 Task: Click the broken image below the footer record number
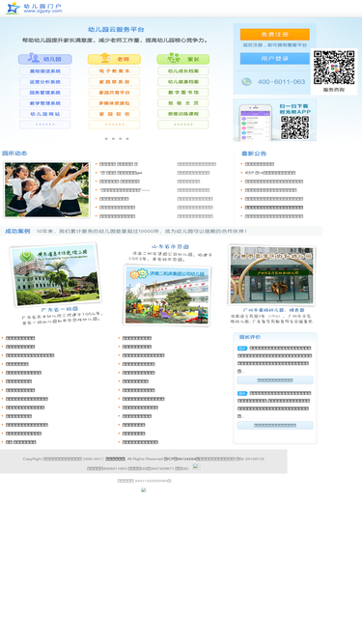[143, 490]
